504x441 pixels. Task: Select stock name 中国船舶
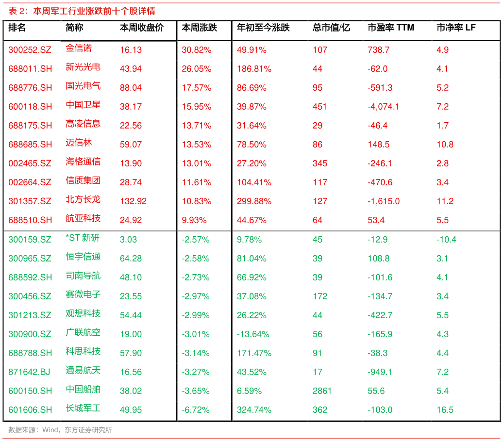[x=83, y=390]
